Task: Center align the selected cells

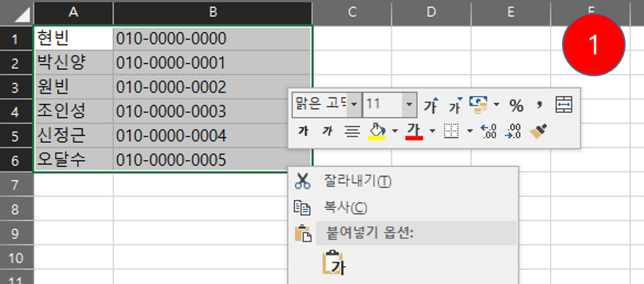Action: click(x=351, y=131)
